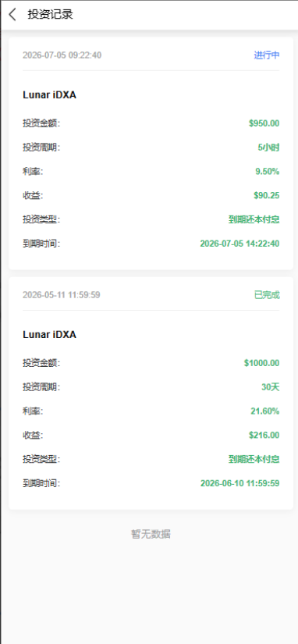Click the 21.60% interest rate
The height and width of the screenshot is (644, 298).
pyautogui.click(x=265, y=411)
